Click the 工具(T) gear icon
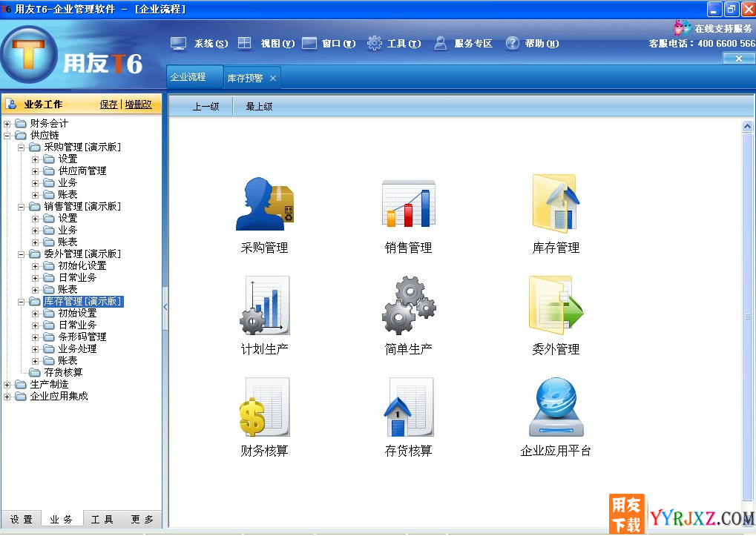756x536 pixels. pos(374,43)
